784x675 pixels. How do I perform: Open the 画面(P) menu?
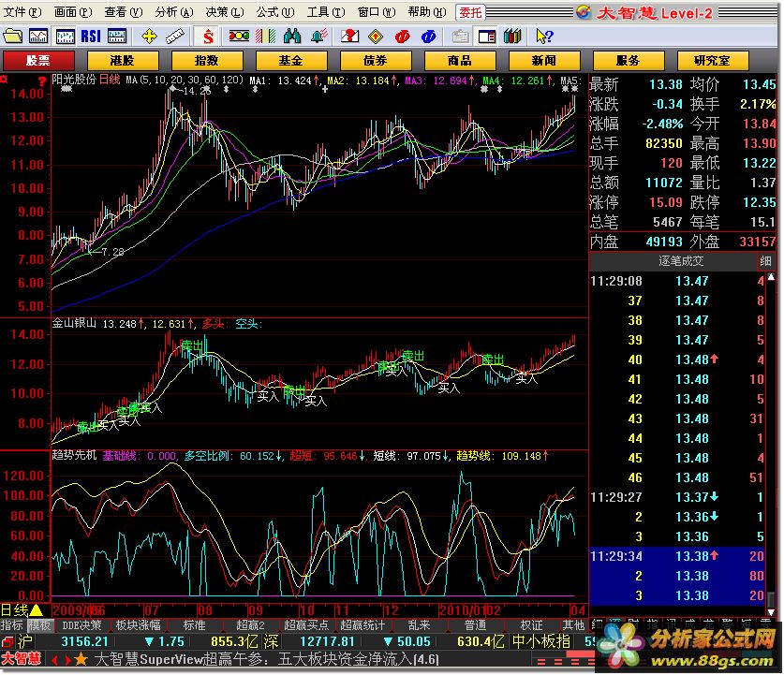pyautogui.click(x=73, y=11)
